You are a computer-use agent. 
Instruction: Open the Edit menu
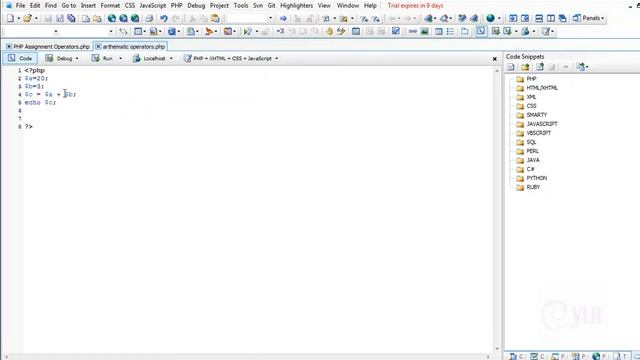(x=35, y=6)
